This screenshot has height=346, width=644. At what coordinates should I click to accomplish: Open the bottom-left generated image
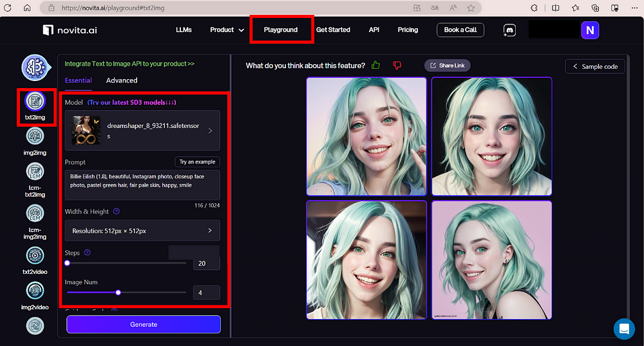click(x=366, y=260)
